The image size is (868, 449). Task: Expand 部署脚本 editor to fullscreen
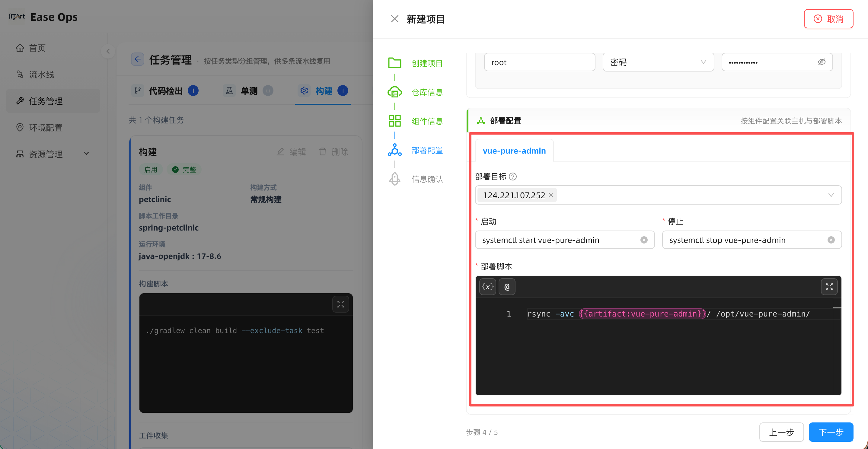tap(829, 287)
